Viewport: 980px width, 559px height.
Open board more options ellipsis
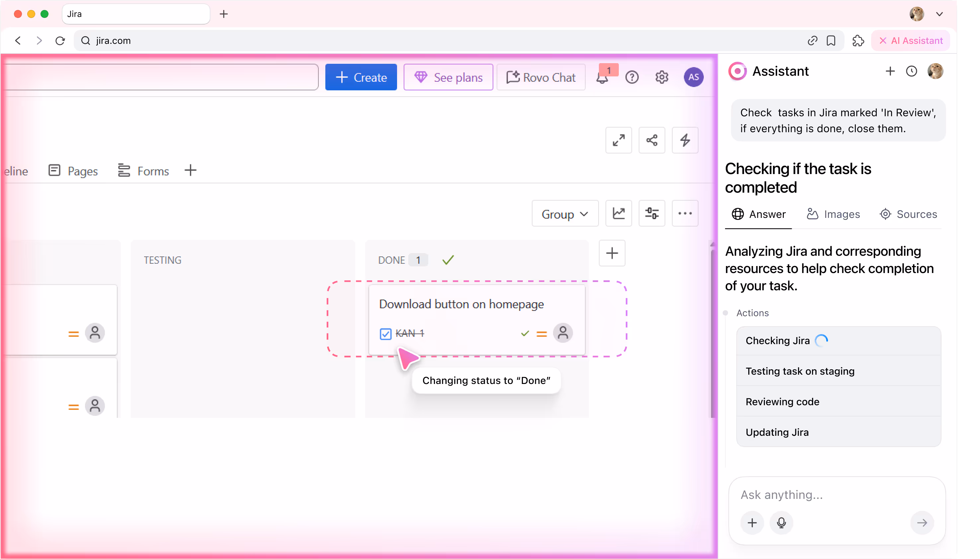(685, 213)
